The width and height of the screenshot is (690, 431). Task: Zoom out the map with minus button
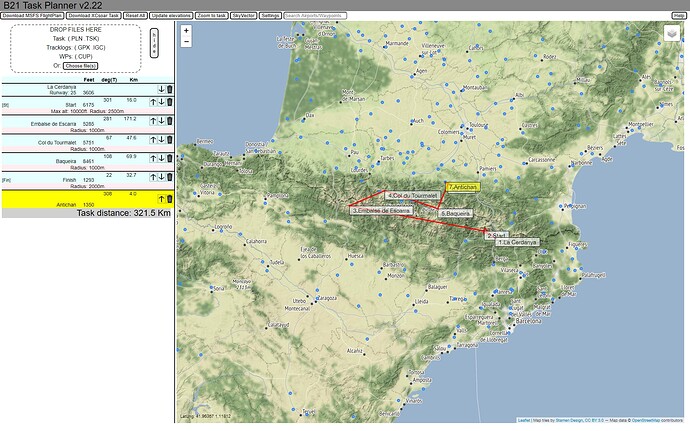pos(186,41)
